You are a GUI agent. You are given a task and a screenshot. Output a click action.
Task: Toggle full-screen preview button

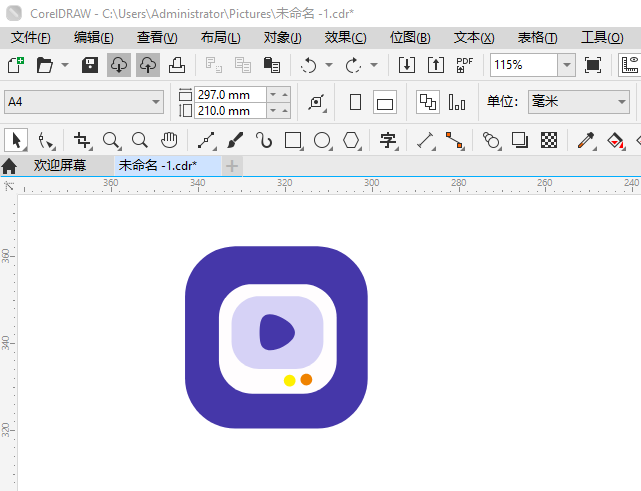coord(593,65)
